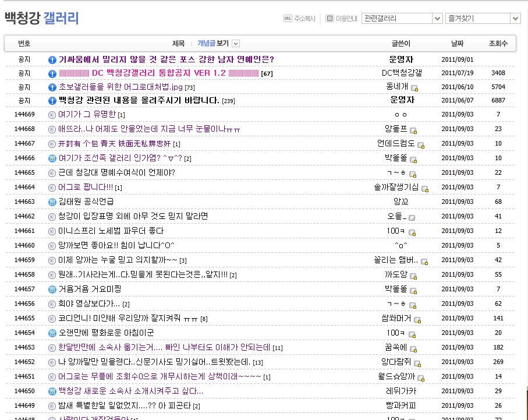
Task: Click gallog icon next to 쌈쏴머거
Action: point(417,320)
